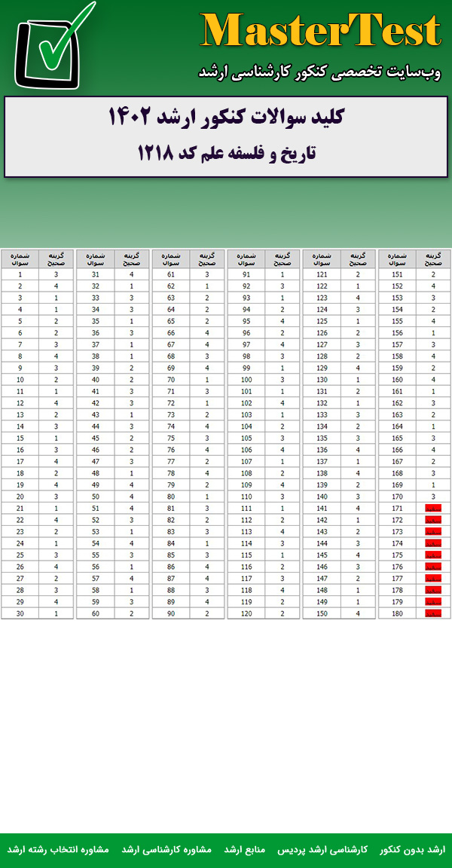The width and height of the screenshot is (452, 868).
Task: Click the question number 91 cell
Action: 246,275
